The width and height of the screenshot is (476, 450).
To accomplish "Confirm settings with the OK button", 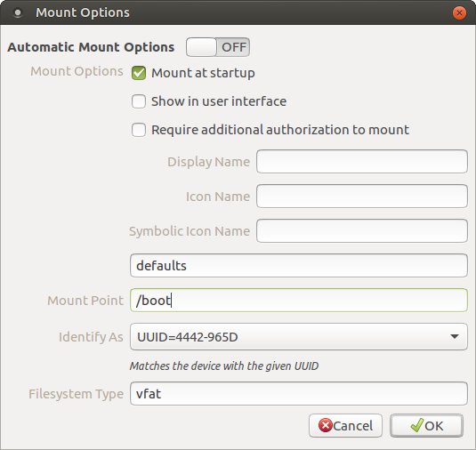I will [426, 425].
